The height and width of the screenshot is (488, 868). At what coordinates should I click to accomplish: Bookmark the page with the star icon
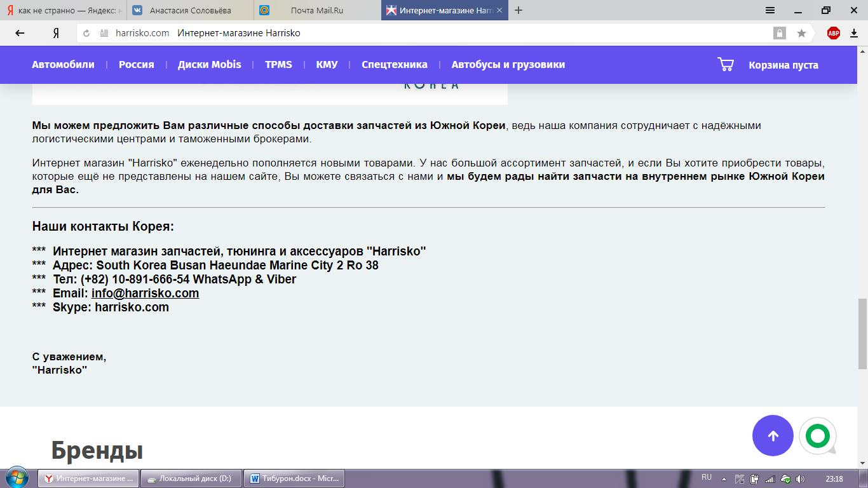(x=801, y=33)
